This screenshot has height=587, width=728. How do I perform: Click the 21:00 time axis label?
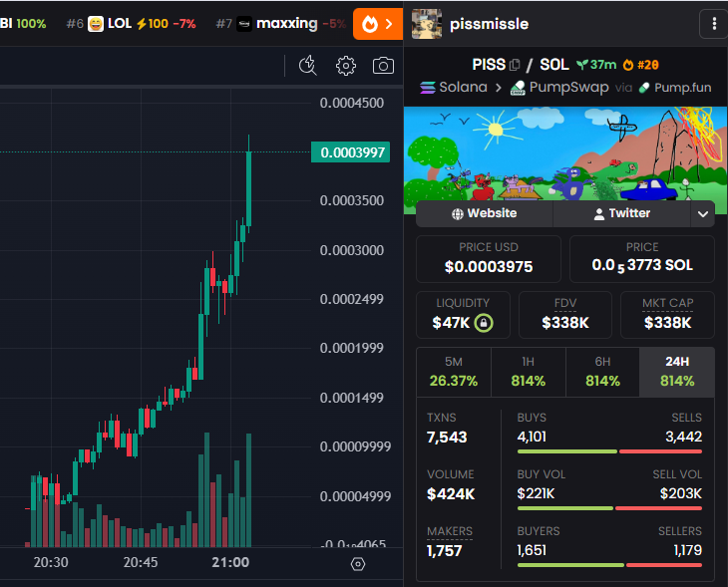(230, 562)
